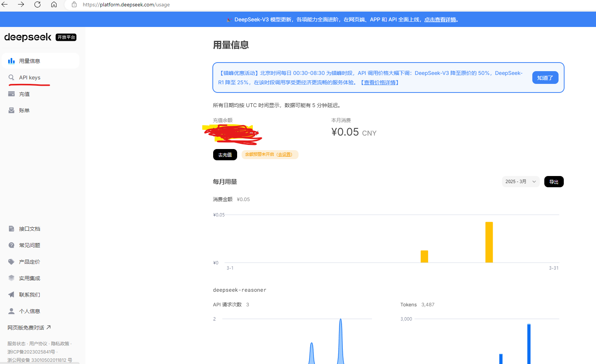Click the browser back arrow
596x364 pixels.
click(x=5, y=4)
